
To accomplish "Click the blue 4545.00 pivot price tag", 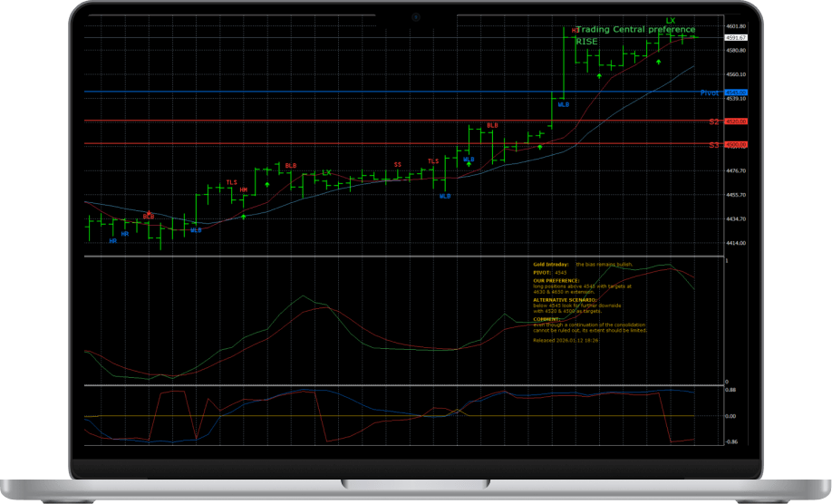I will point(736,92).
